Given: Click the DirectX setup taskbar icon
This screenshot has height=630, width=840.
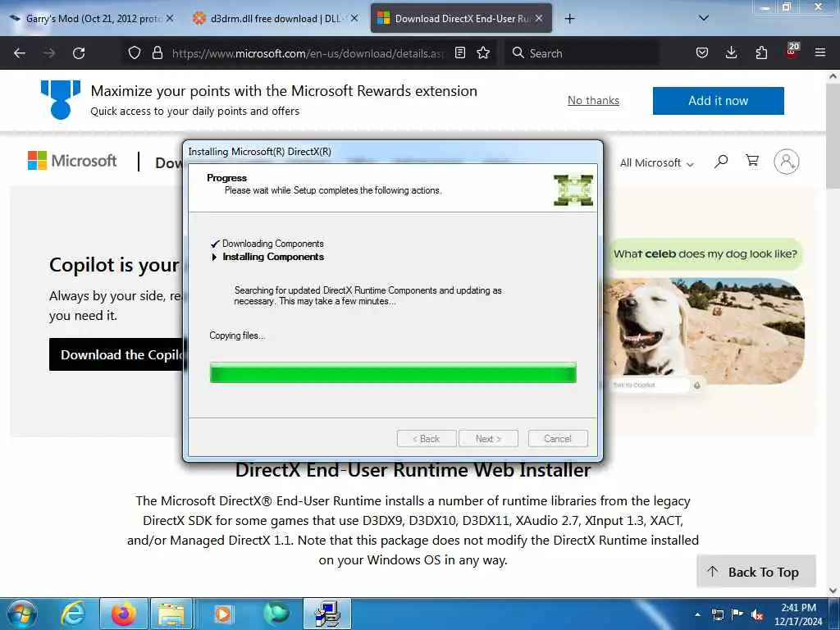Looking at the screenshot, I should point(327,614).
